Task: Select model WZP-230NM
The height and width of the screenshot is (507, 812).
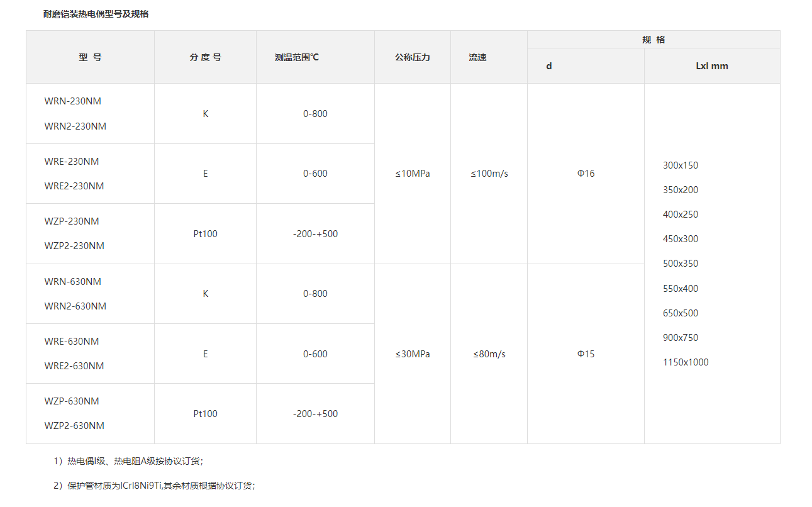Action: tap(72, 221)
